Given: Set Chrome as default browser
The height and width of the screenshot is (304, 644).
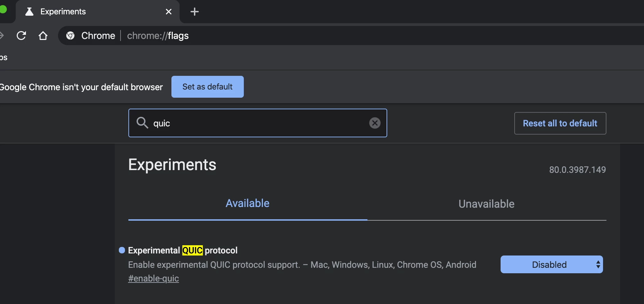Looking at the screenshot, I should pyautogui.click(x=208, y=87).
